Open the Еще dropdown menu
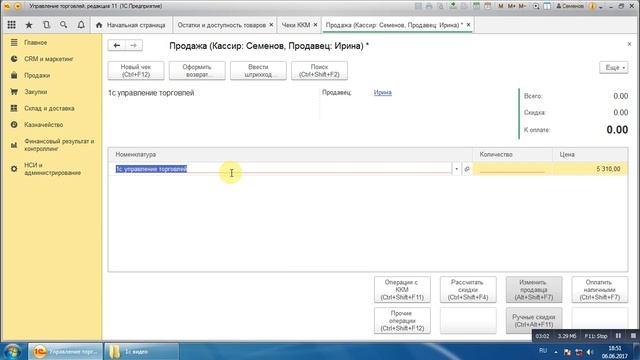Image resolution: width=640 pixels, height=360 pixels. click(x=613, y=67)
